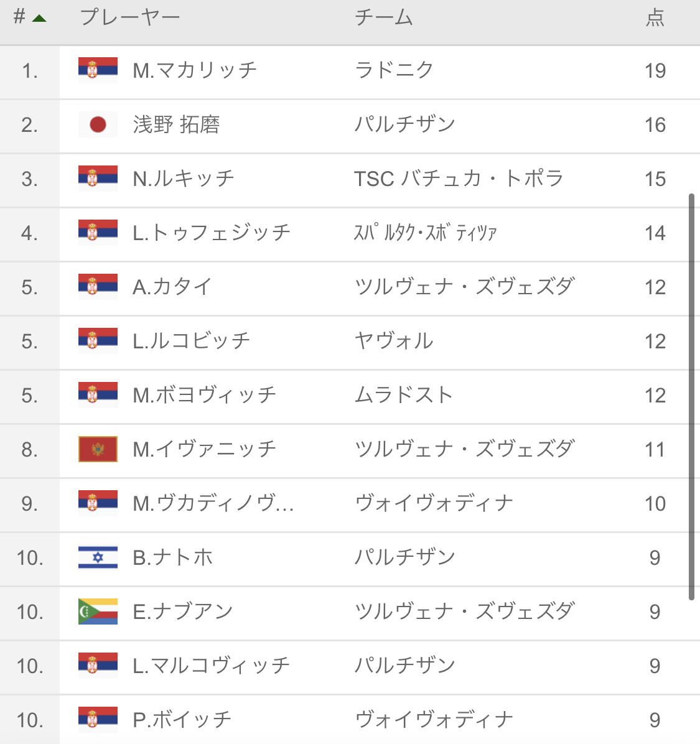Sort by rank using the # arrow
700x744 pixels.
(x=30, y=17)
